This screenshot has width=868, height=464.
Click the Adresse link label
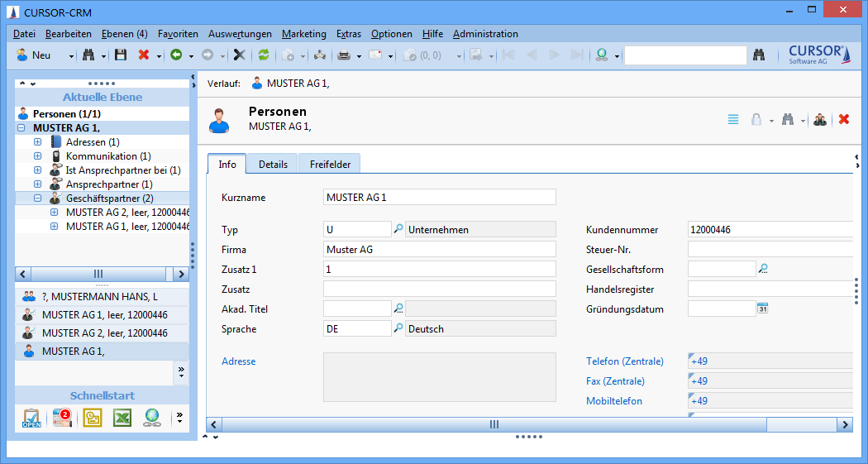tap(239, 361)
